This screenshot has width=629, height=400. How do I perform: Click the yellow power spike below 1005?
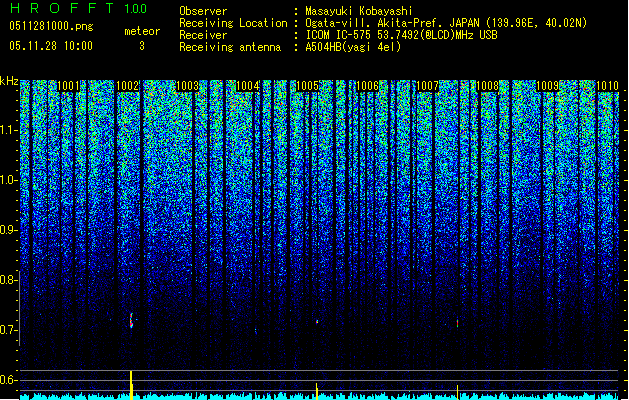(317, 391)
